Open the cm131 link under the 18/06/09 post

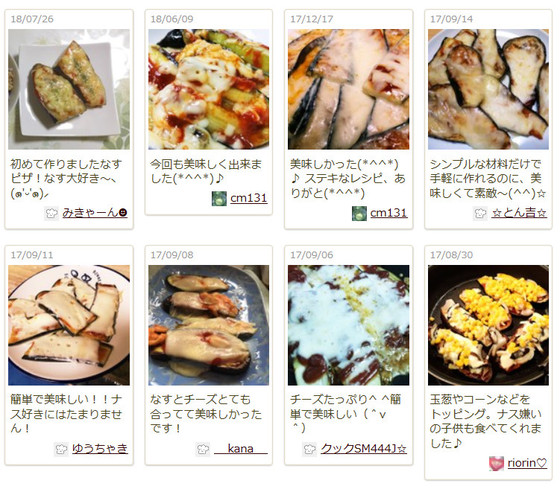point(249,198)
